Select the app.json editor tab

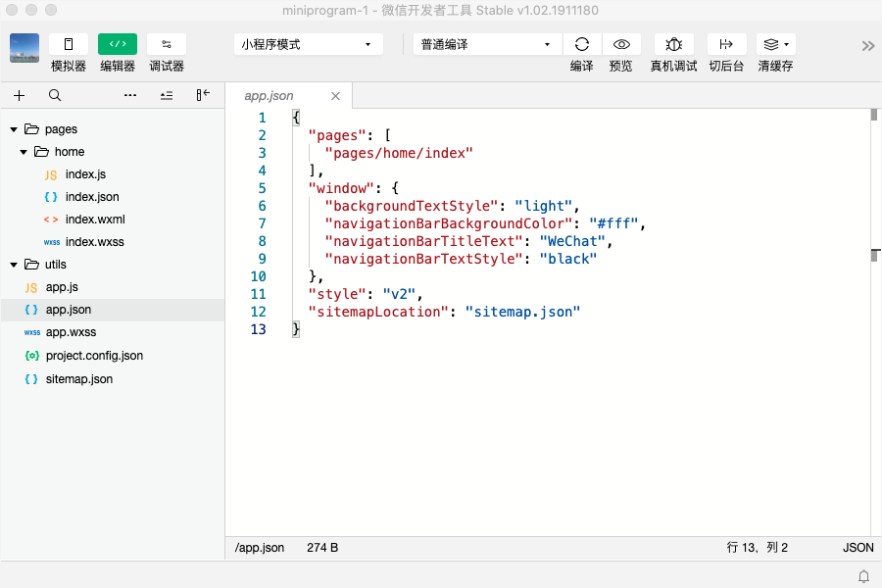(269, 96)
